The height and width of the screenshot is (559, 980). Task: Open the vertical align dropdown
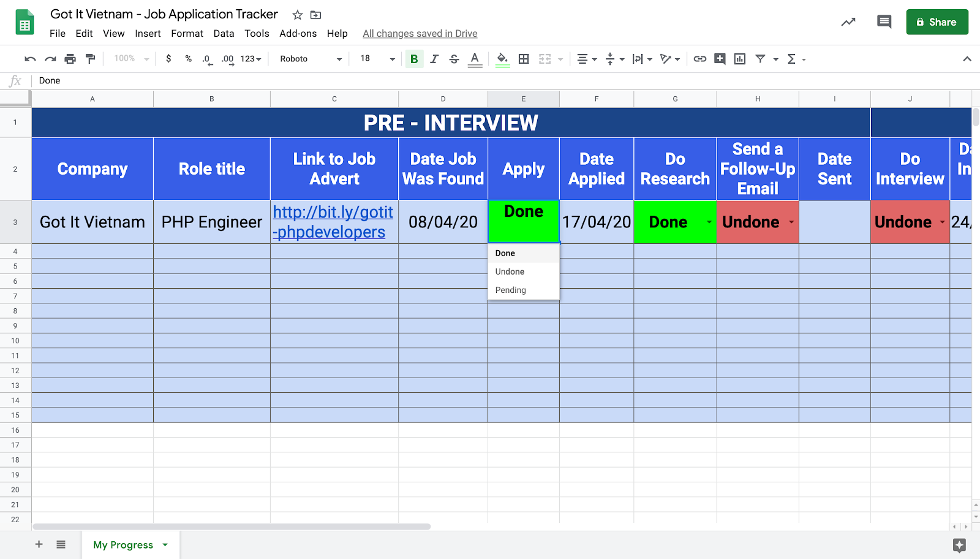tap(614, 59)
